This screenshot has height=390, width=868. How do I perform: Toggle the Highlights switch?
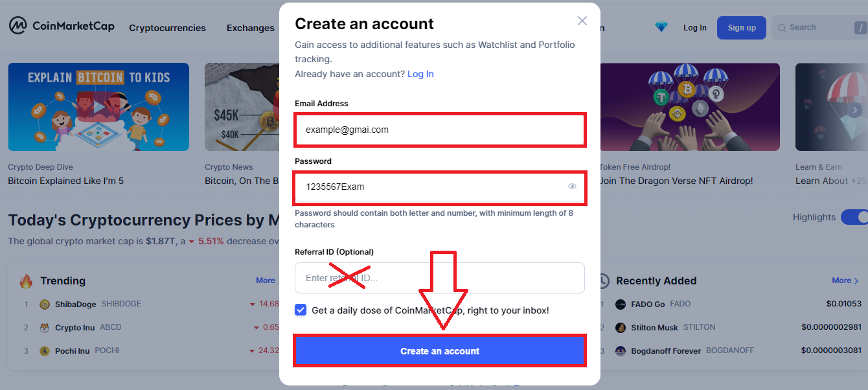click(x=855, y=217)
